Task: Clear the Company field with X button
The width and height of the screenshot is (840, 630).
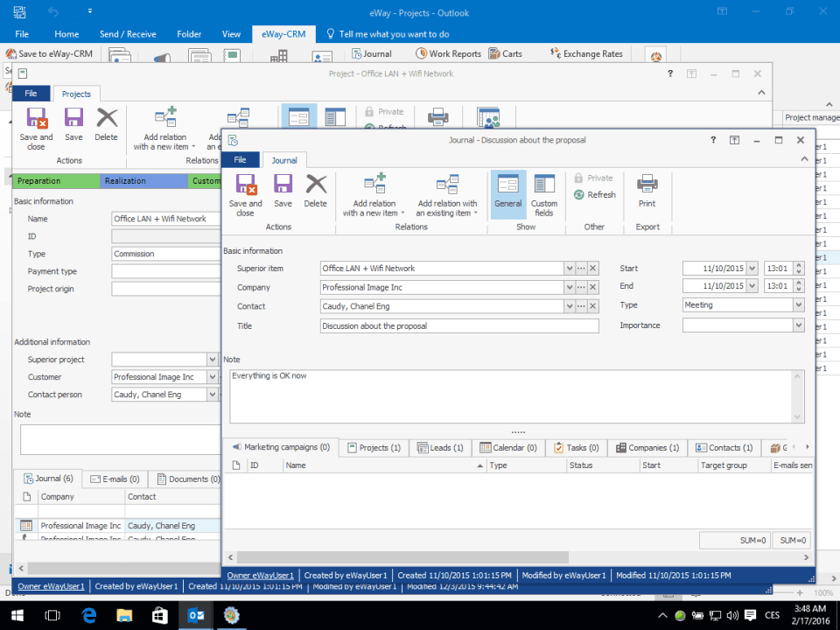Action: (x=592, y=288)
